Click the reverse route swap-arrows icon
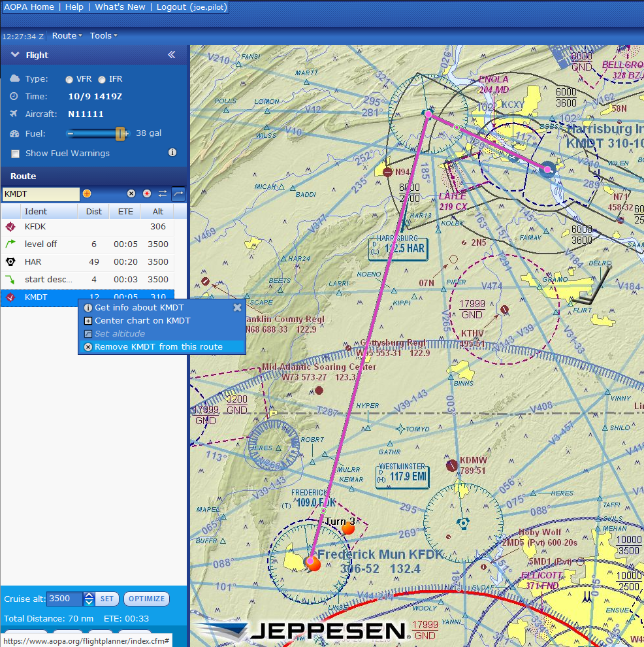Viewport: 644px width, 647px height. 163,193
